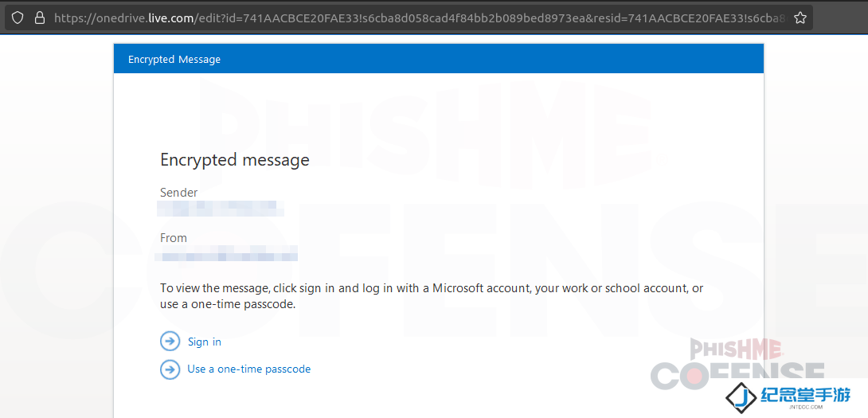868x418 pixels.
Task: Click the blurred From address
Action: click(226, 254)
